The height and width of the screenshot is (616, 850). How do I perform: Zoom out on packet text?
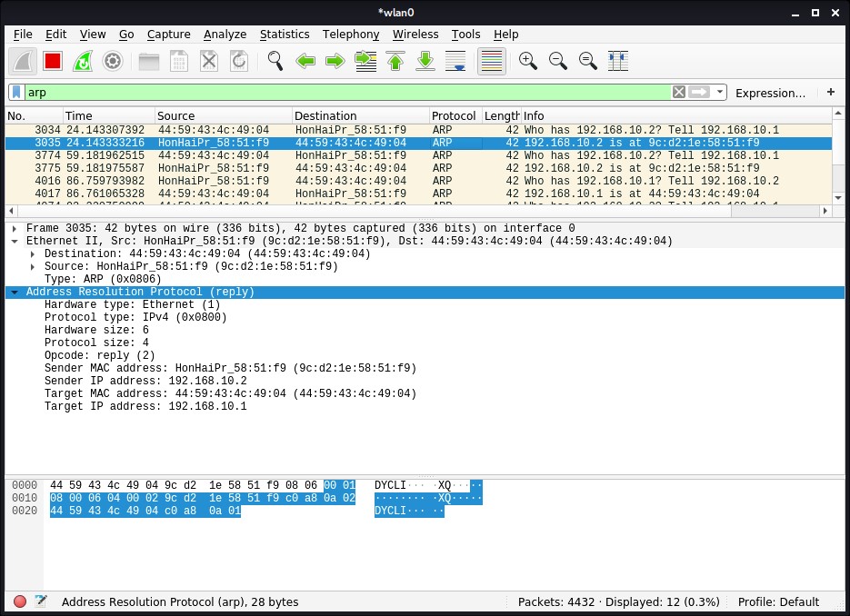click(x=558, y=61)
